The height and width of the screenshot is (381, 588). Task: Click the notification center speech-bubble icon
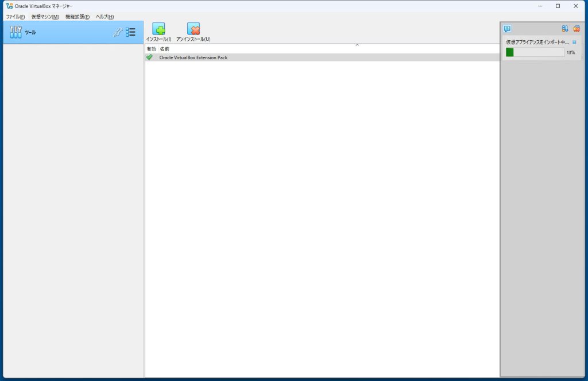point(507,29)
